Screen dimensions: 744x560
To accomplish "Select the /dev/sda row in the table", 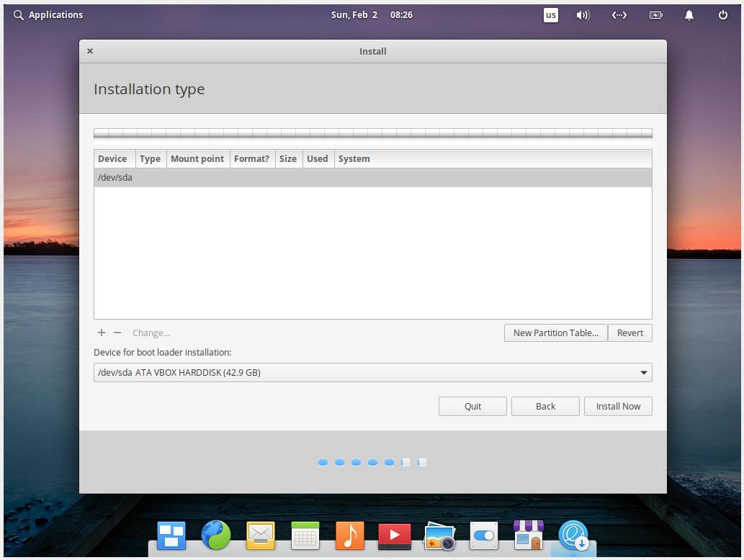I will point(288,177).
